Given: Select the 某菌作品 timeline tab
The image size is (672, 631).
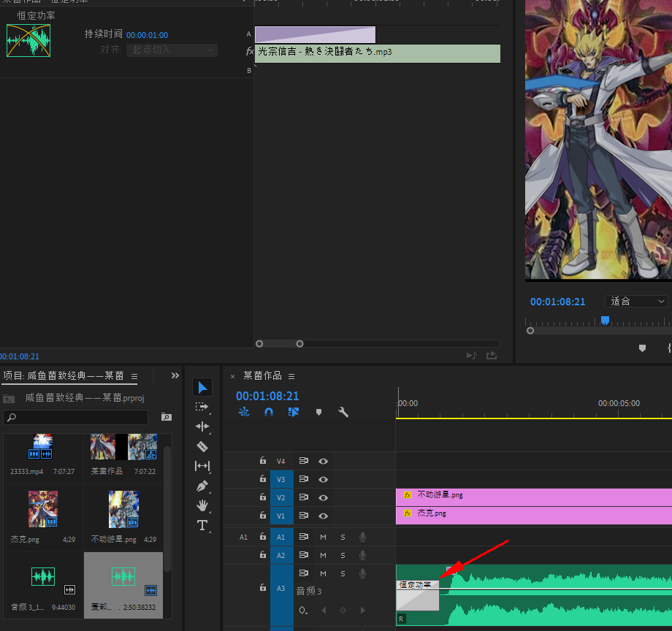Looking at the screenshot, I should click(x=263, y=376).
